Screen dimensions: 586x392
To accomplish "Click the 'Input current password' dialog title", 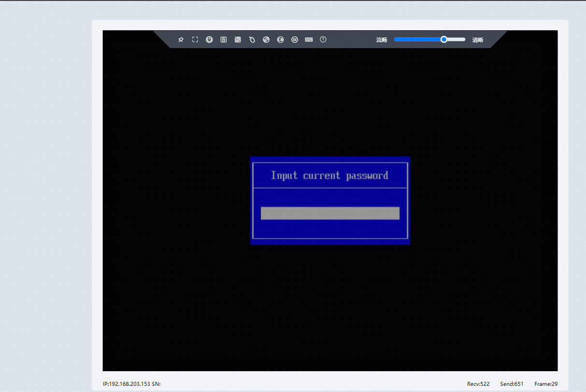I will (329, 175).
